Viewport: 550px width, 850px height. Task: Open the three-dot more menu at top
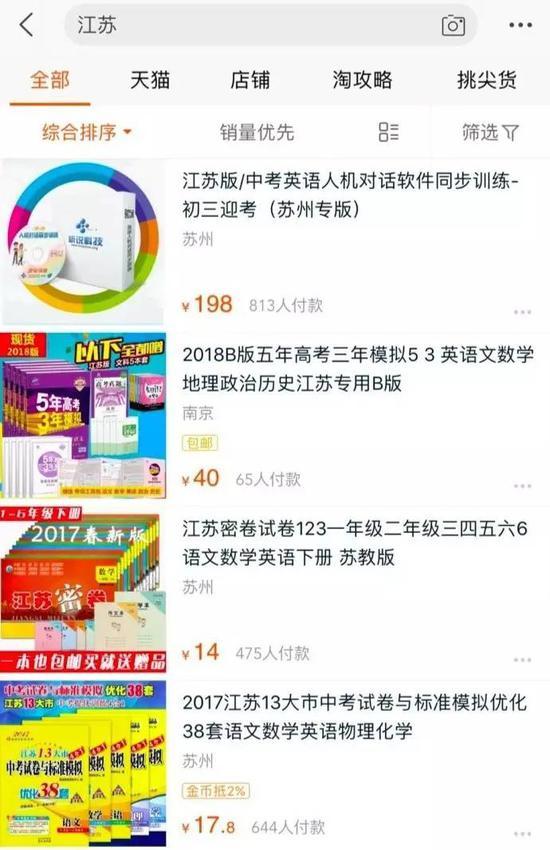[520, 25]
